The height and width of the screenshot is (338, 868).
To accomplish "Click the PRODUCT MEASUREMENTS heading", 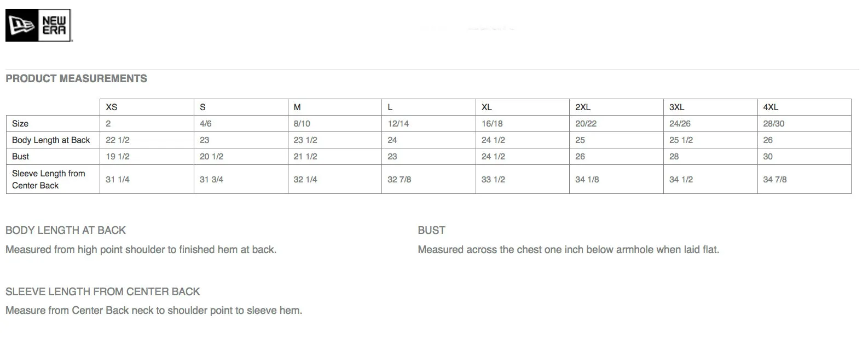I will tap(76, 78).
